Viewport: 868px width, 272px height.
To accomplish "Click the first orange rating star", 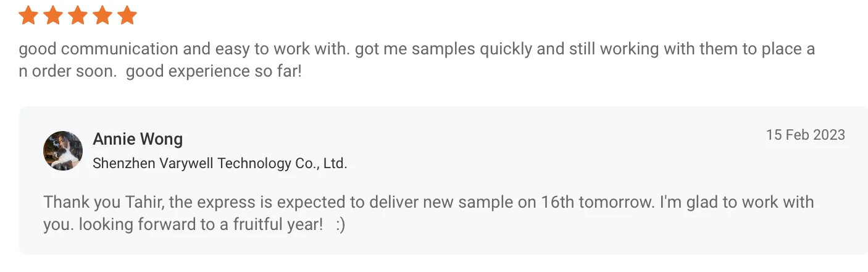I will [28, 15].
